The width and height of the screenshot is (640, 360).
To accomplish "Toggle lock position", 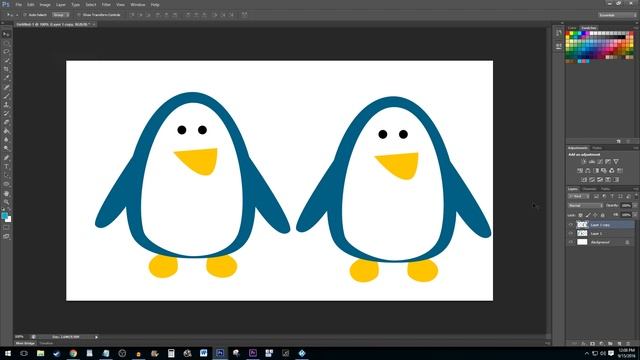I will click(x=595, y=215).
